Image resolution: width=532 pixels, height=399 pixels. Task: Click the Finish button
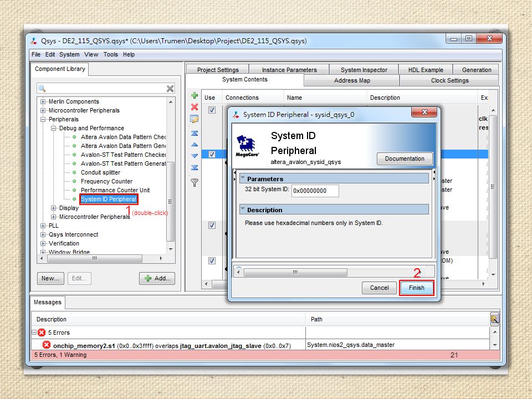[x=417, y=288]
